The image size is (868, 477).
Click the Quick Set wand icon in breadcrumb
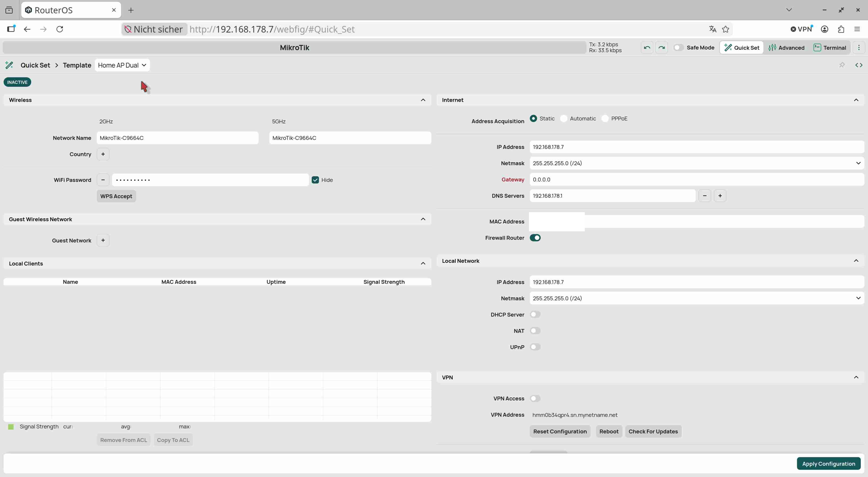click(9, 65)
